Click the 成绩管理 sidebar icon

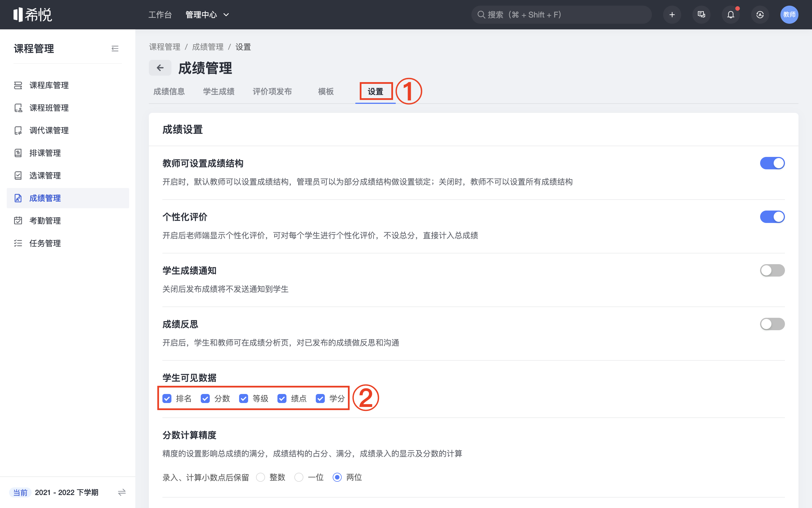coord(18,198)
